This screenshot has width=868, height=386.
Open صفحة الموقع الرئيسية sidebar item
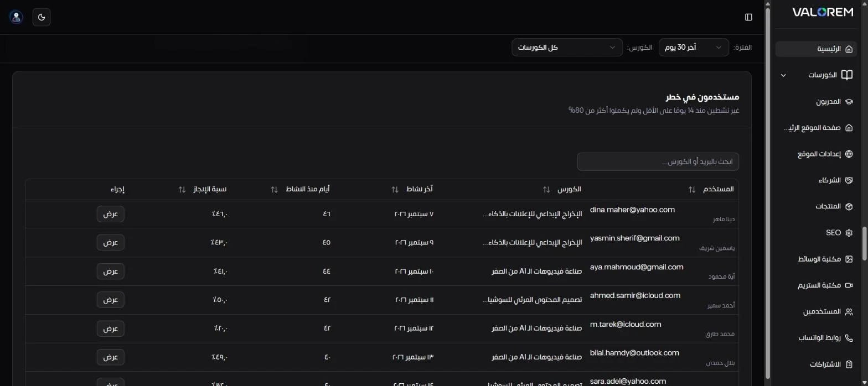coord(817,128)
